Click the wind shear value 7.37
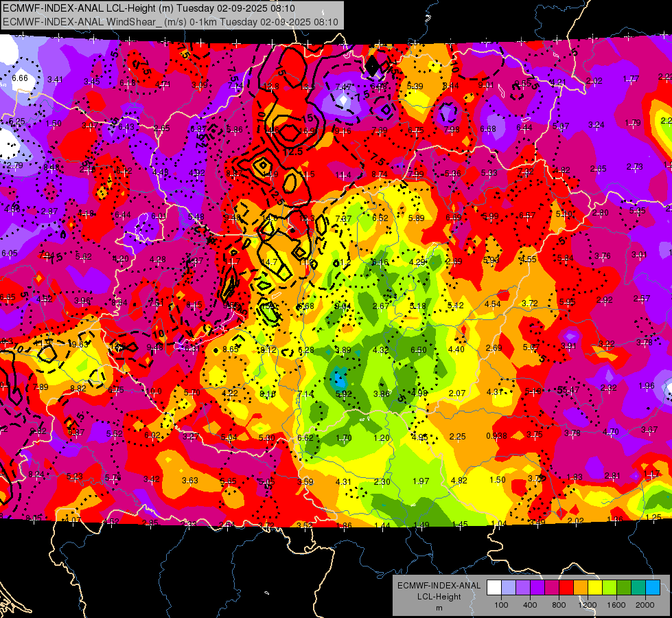This screenshot has height=618, width=672. click(x=343, y=219)
